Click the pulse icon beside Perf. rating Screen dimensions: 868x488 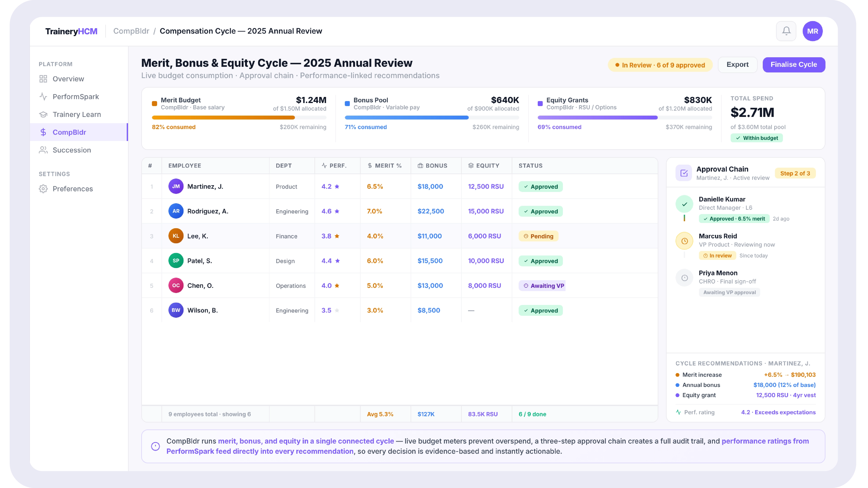click(678, 412)
